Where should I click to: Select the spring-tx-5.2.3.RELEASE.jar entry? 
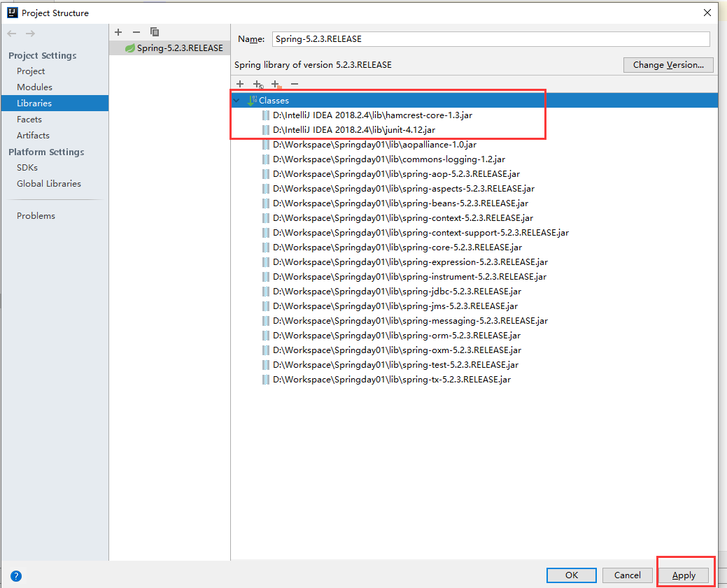tap(391, 380)
